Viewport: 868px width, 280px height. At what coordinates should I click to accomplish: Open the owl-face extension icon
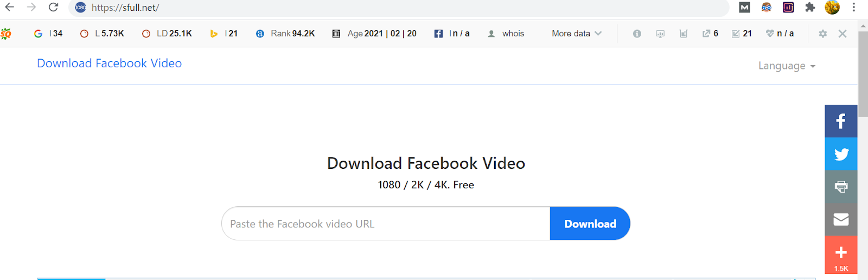(x=766, y=7)
